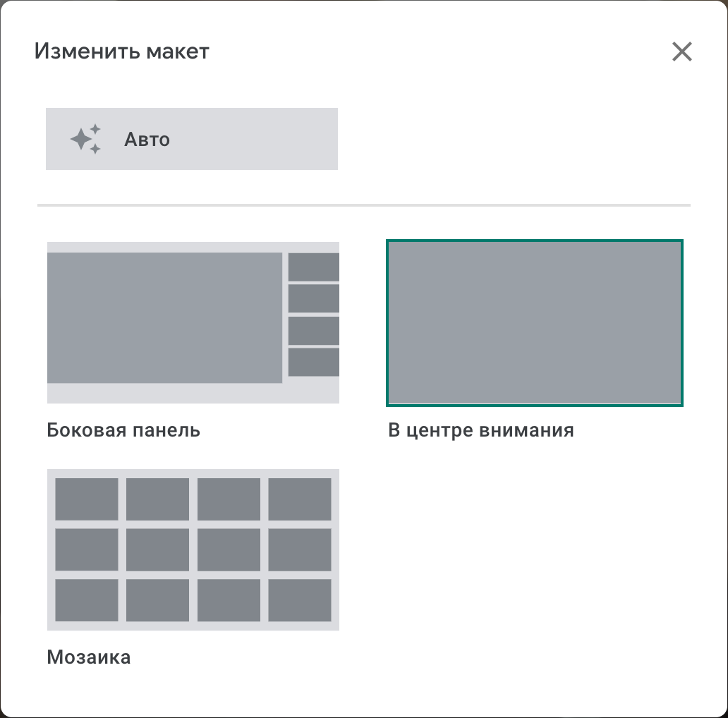The height and width of the screenshot is (718, 728).
Task: Click the third small tile in sidebar preview
Action: coord(313,330)
